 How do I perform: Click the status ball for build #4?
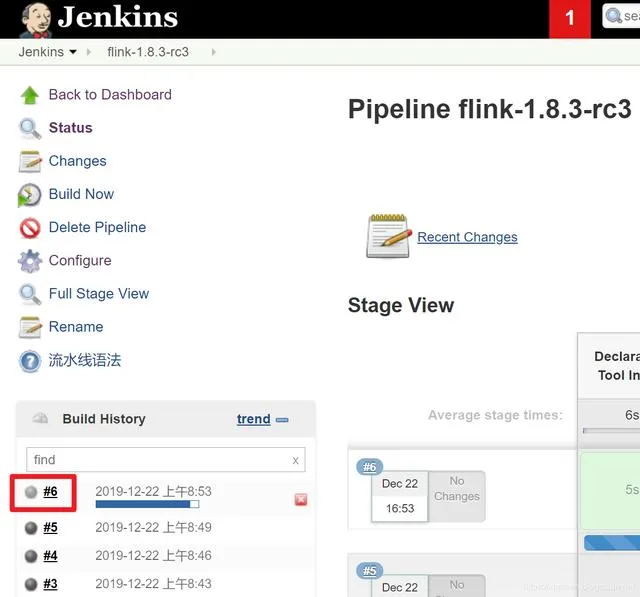pos(31,556)
